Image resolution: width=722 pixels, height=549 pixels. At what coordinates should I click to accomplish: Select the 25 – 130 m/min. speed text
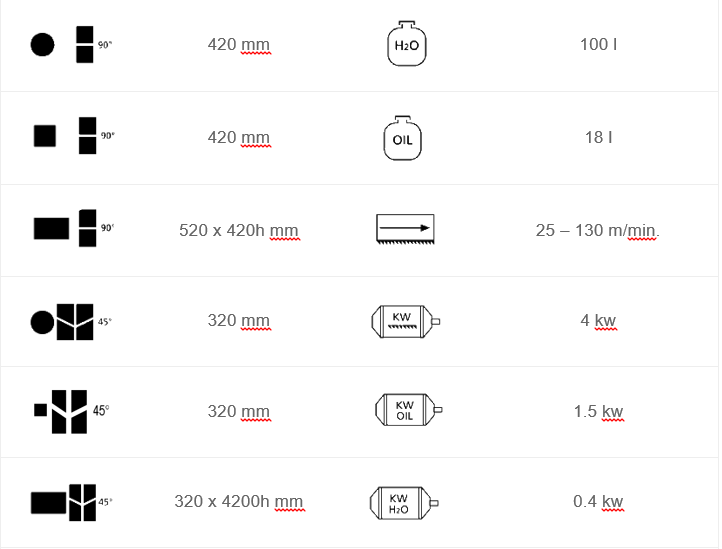pos(598,231)
